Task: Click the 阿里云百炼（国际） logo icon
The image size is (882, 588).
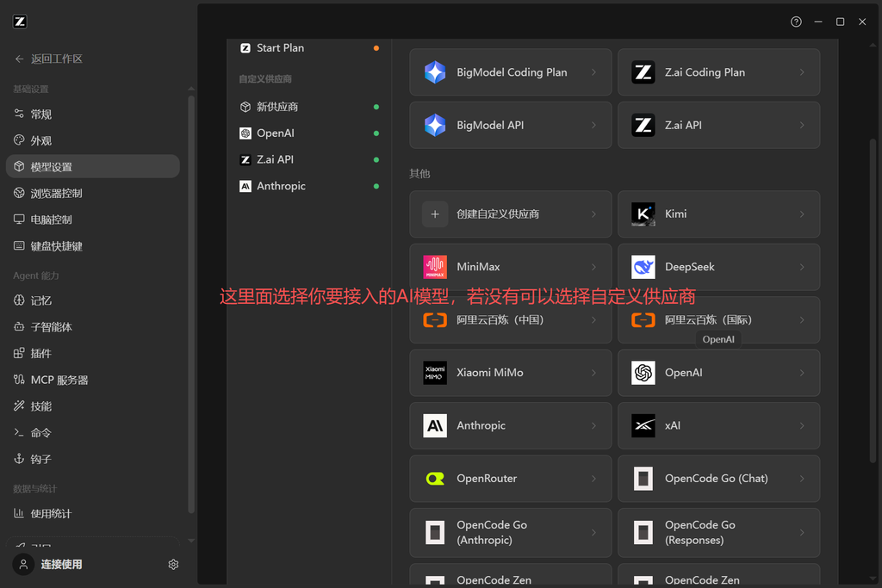Action: 643,320
